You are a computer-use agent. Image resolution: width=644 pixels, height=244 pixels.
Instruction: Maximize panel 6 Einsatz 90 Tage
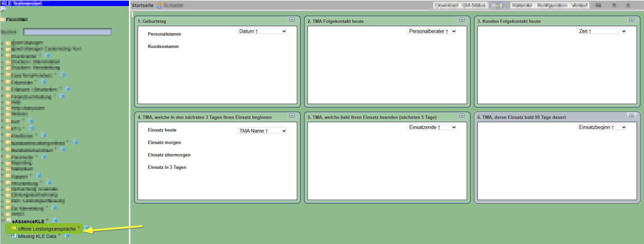632,116
